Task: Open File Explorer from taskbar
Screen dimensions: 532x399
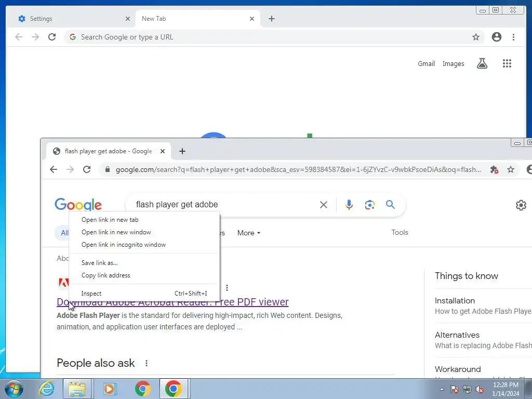Action: point(77,389)
